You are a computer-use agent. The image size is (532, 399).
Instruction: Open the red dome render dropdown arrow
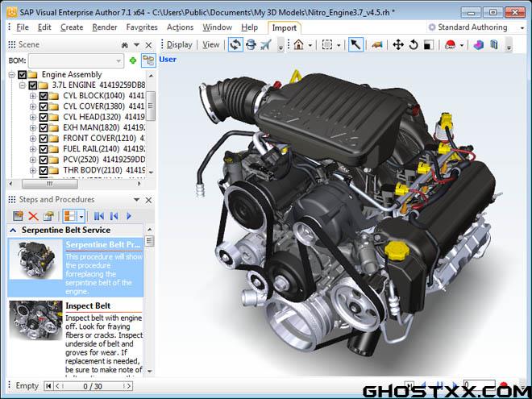pos(462,45)
